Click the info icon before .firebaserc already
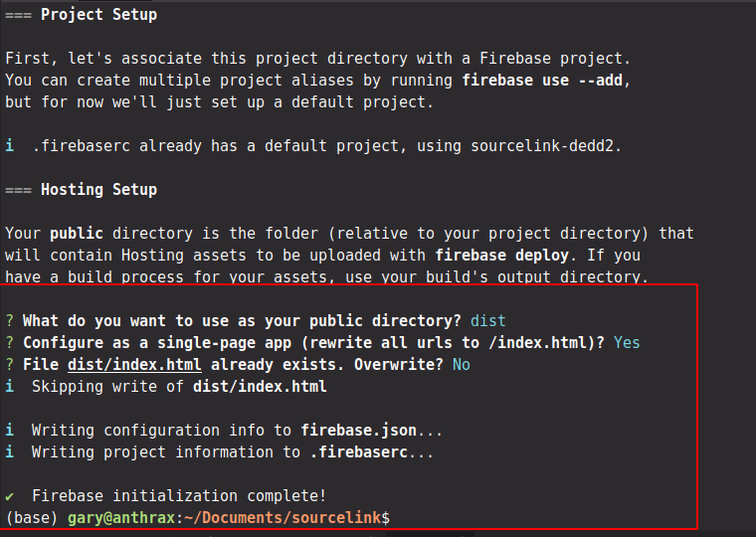 (x=10, y=145)
